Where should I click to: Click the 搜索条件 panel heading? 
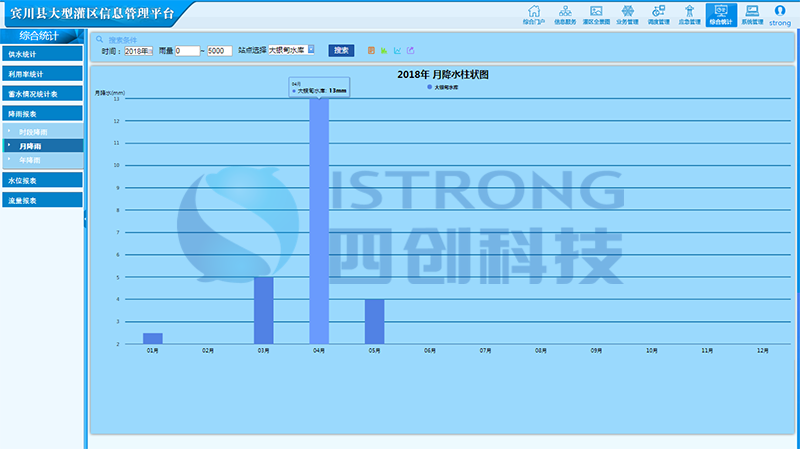(x=122, y=40)
